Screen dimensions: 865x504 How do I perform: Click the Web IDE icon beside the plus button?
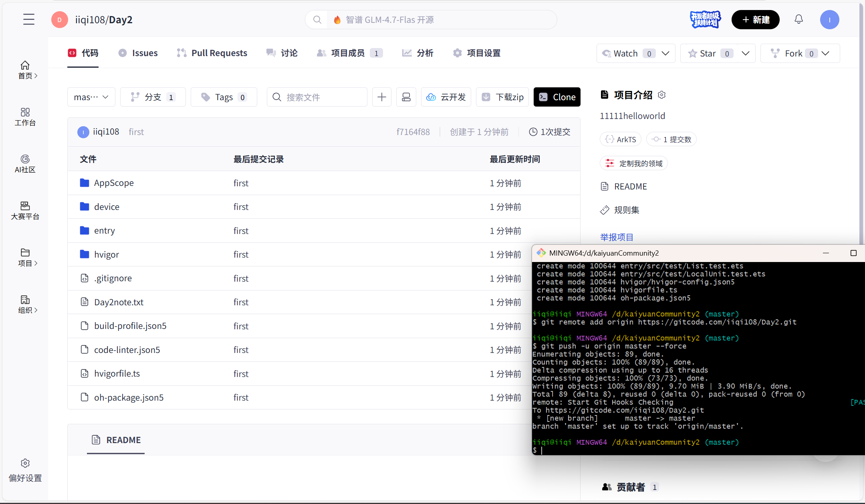click(406, 97)
